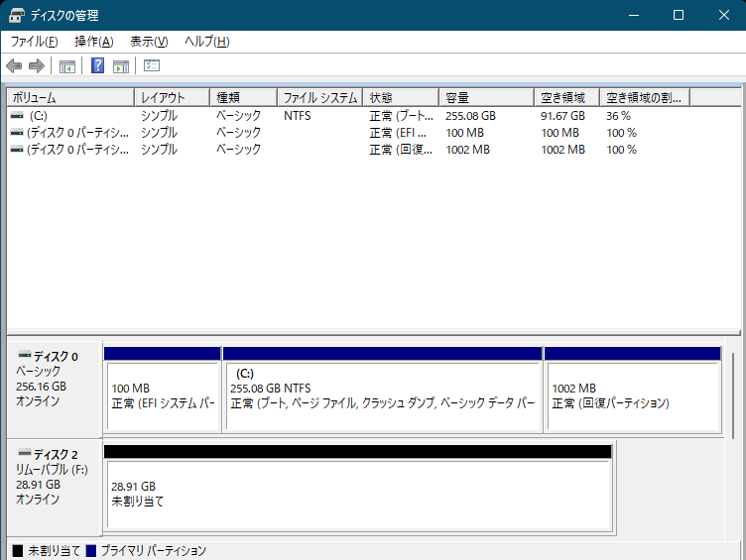Open the settings checklist toolbar icon
This screenshot has height=560, width=746.
click(x=152, y=66)
